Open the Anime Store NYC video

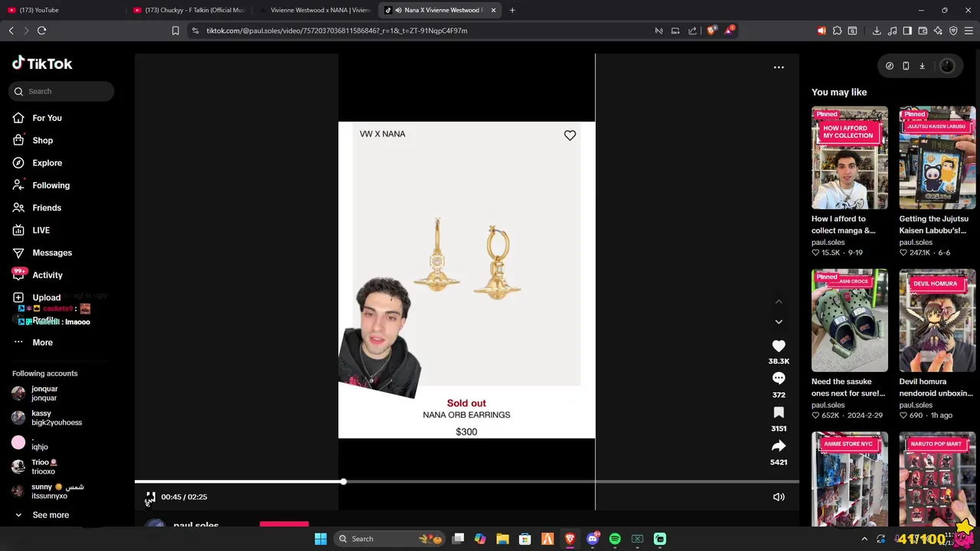(850, 479)
